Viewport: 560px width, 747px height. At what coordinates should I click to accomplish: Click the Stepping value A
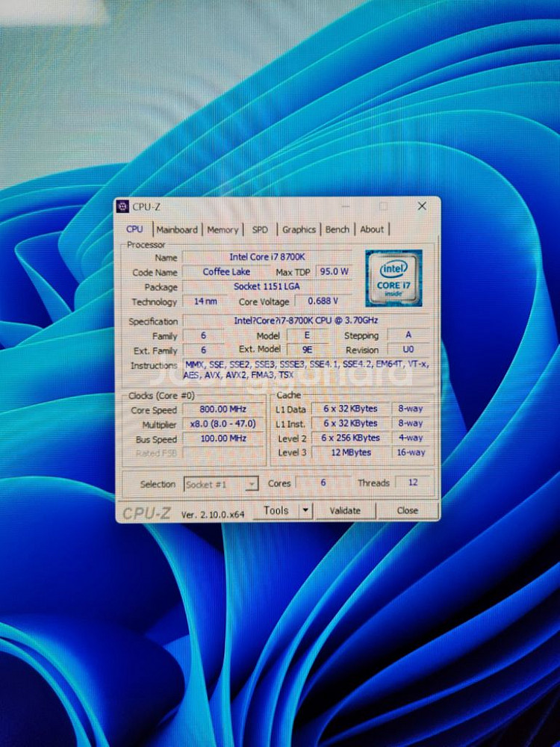(408, 335)
